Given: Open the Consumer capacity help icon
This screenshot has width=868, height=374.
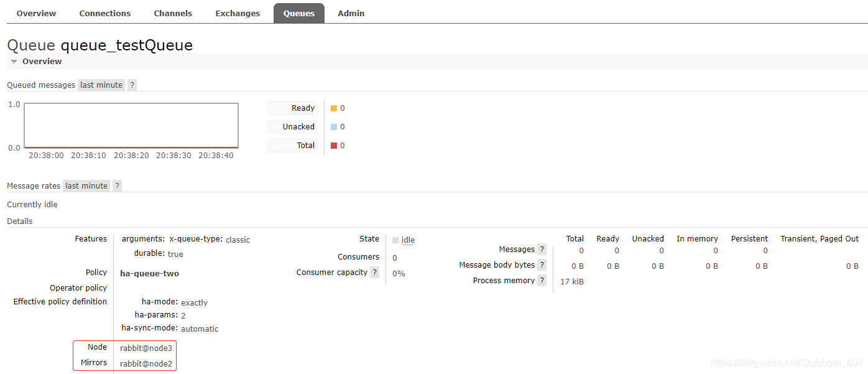Looking at the screenshot, I should tap(374, 273).
